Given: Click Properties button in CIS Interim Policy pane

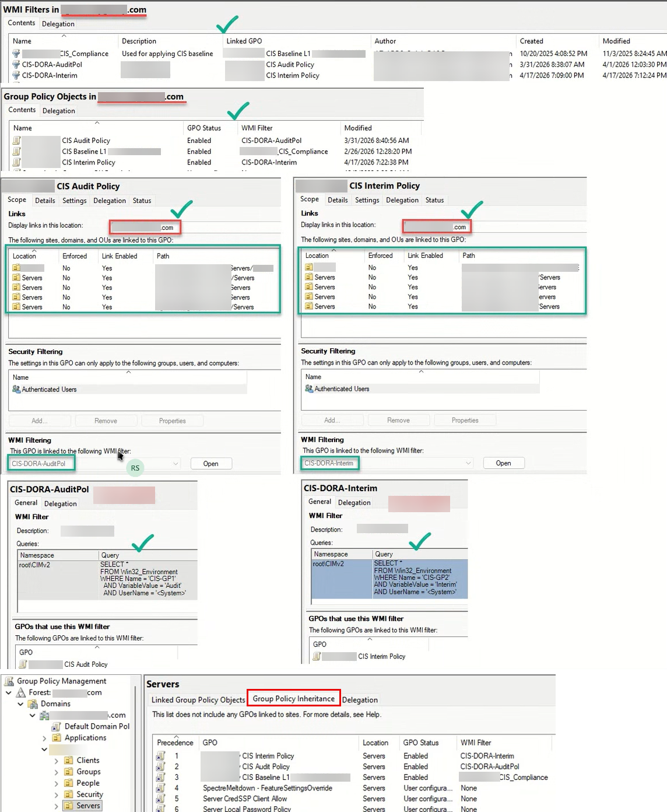Looking at the screenshot, I should click(465, 420).
